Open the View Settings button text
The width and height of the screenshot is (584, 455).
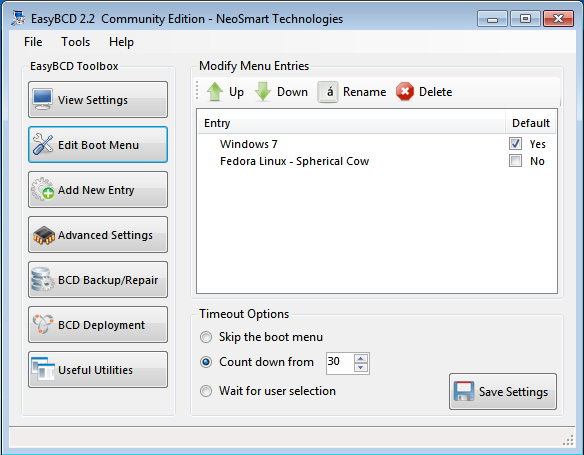(93, 100)
